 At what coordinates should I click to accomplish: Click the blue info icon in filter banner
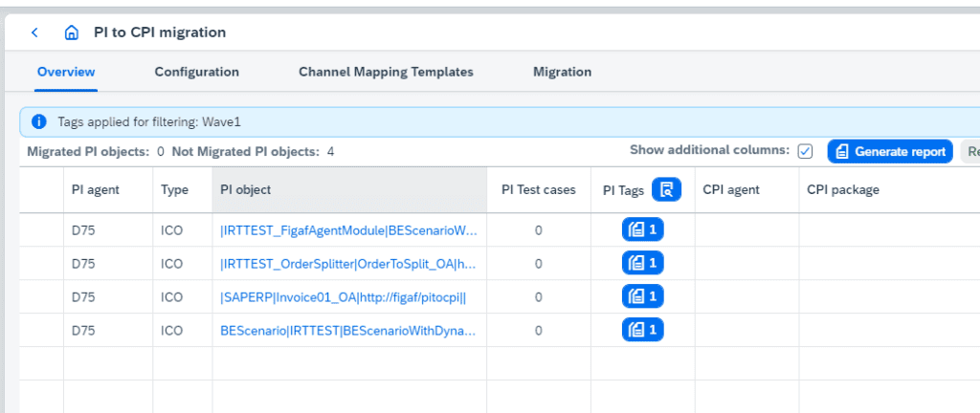click(38, 121)
